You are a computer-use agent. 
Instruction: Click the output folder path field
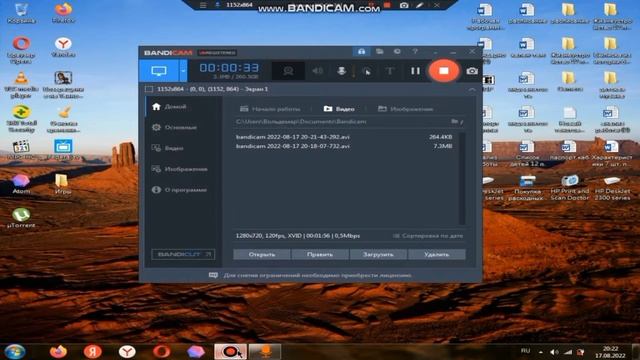pos(341,122)
